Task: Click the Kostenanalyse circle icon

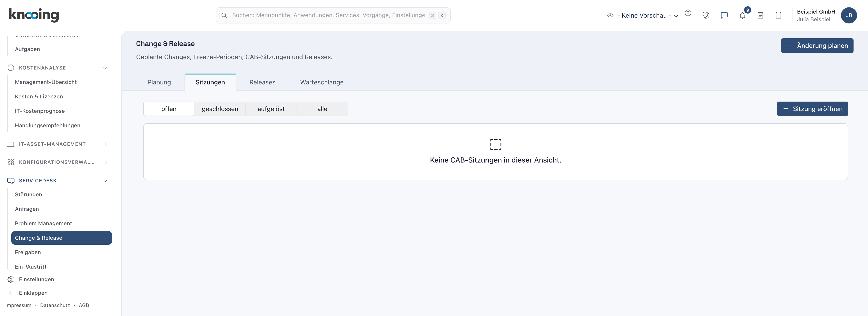Action: 11,68
